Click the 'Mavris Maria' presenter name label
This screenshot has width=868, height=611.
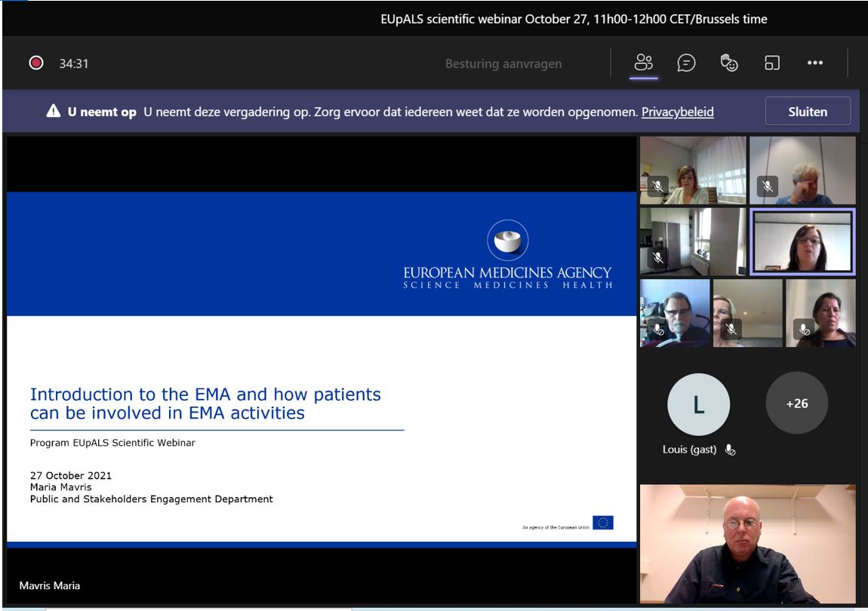(49, 585)
